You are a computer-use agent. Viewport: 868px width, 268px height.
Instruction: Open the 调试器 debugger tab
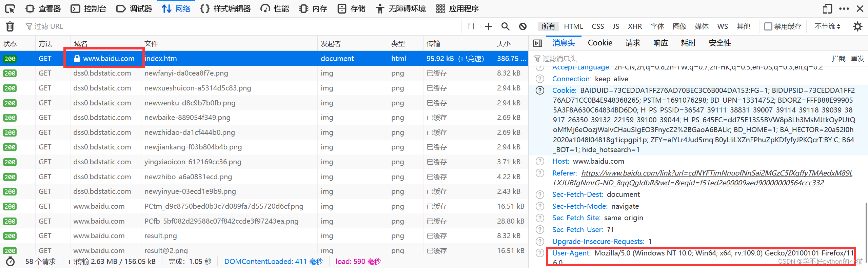tap(134, 9)
